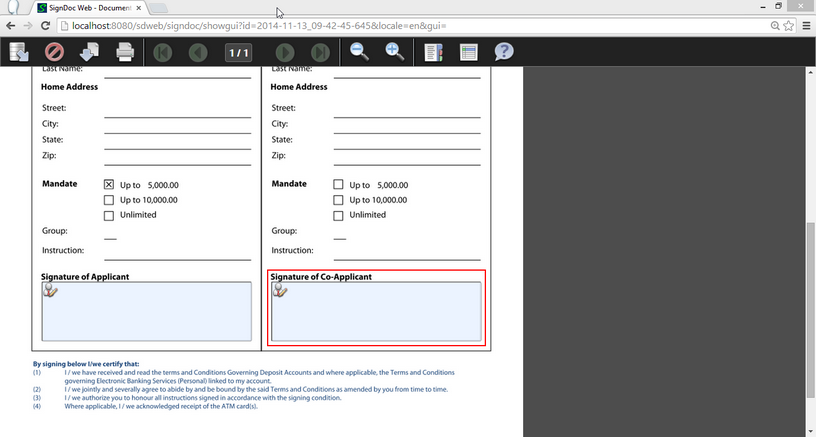
Task: Click the first toolbar save/sign document icon
Action: pos(19,52)
